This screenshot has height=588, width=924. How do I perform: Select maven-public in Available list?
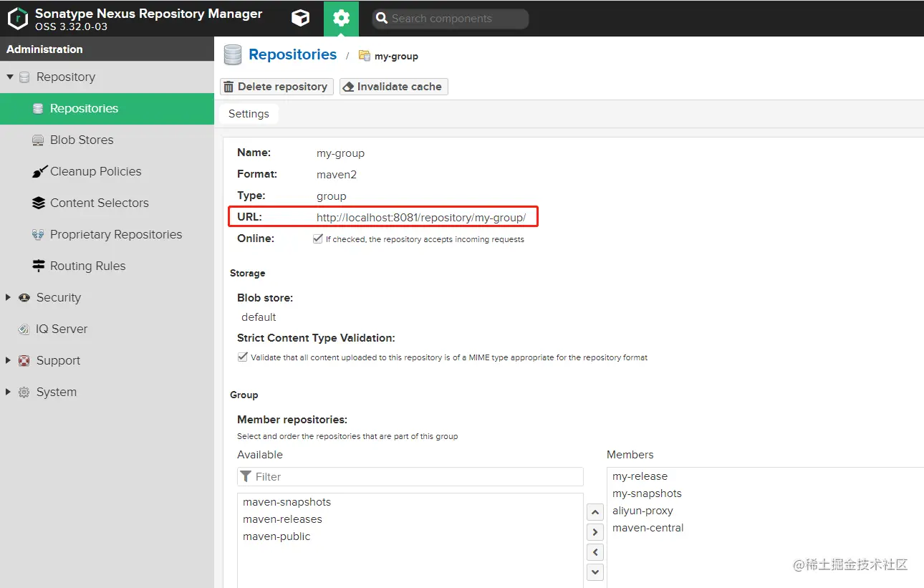[x=410, y=536]
